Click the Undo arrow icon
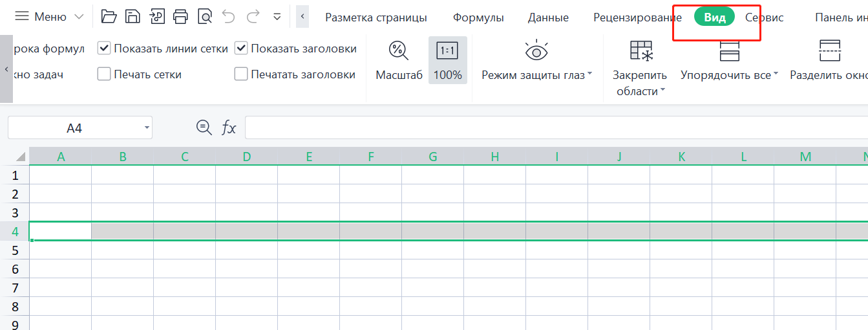868x330 pixels. pyautogui.click(x=229, y=17)
